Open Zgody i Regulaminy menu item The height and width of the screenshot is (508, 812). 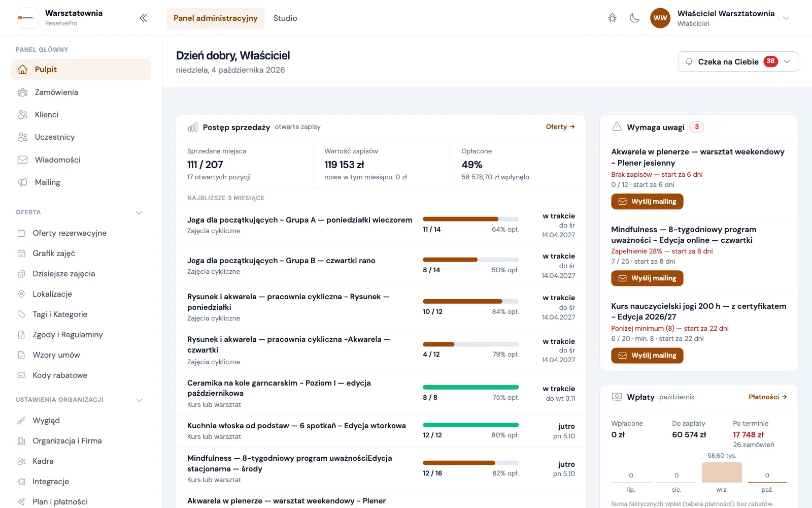[81, 335]
